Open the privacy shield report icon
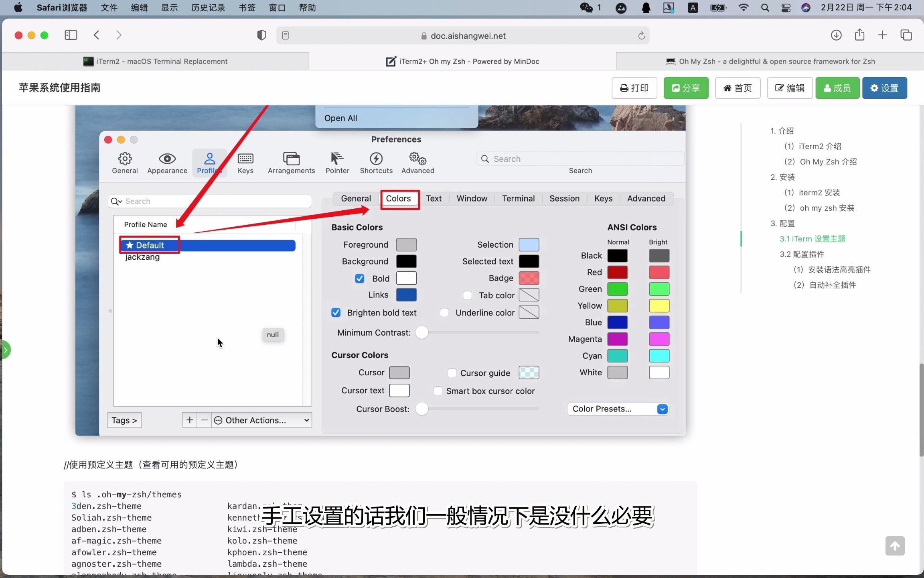 [261, 35]
